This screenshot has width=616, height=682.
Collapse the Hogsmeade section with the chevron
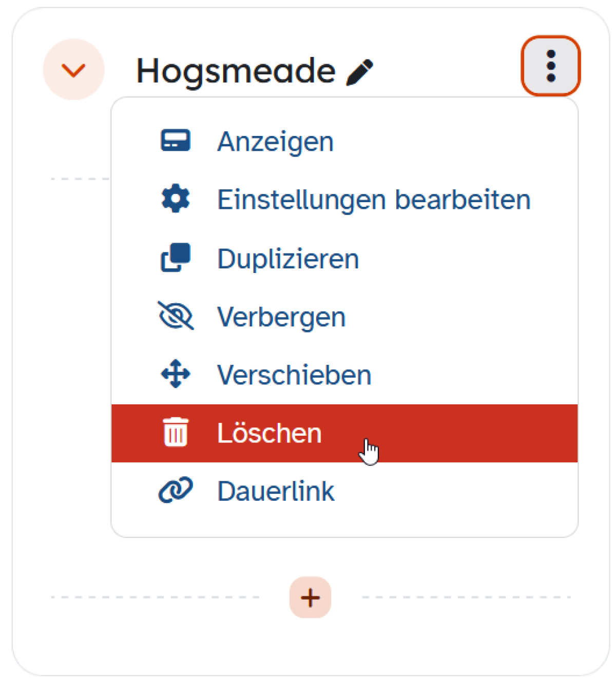pos(73,70)
